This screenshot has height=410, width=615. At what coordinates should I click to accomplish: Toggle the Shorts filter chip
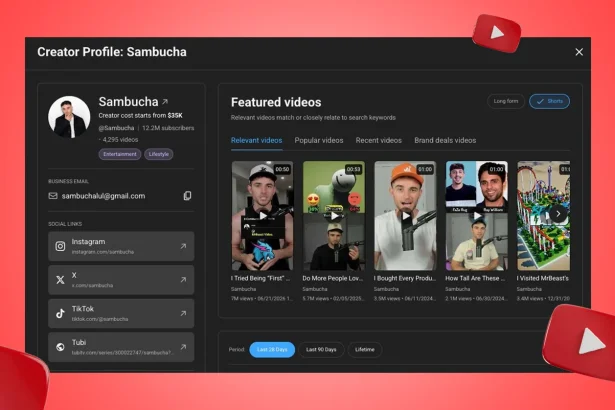tap(549, 101)
